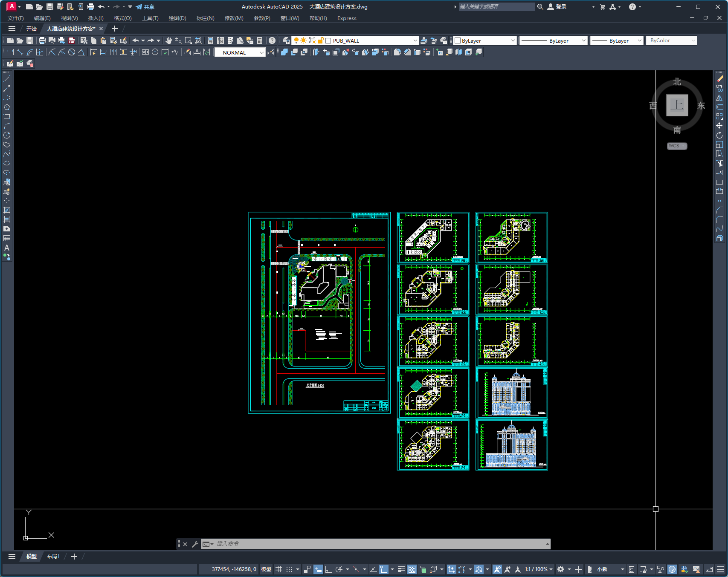Click the Save icon in standard toolbar
Viewport: 728px width, 577px height.
click(30, 40)
